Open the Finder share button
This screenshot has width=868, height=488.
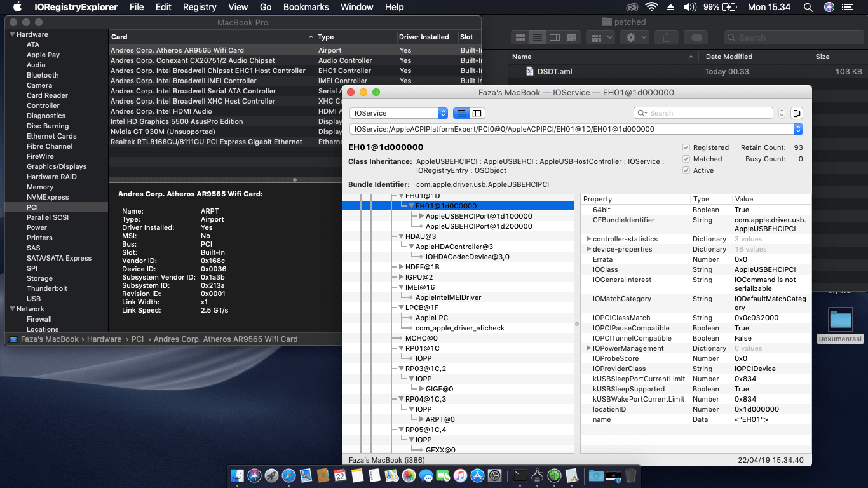coord(666,37)
